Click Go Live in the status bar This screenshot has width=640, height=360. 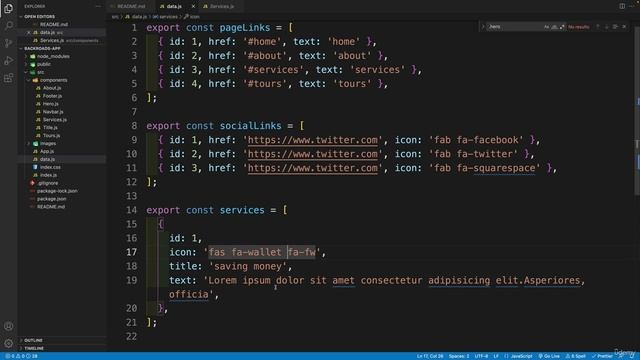click(x=549, y=356)
